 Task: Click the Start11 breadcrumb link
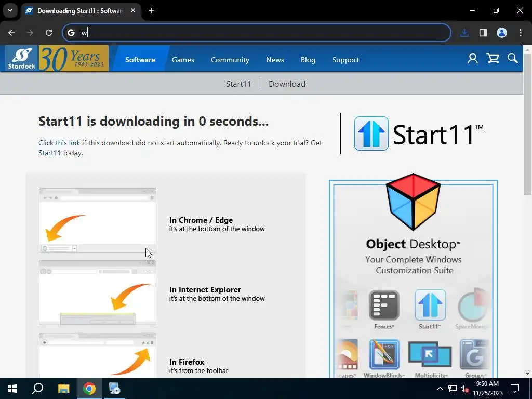238,84
